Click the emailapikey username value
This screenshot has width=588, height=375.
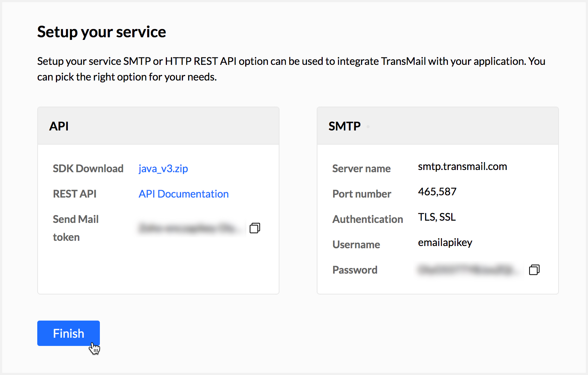click(445, 242)
